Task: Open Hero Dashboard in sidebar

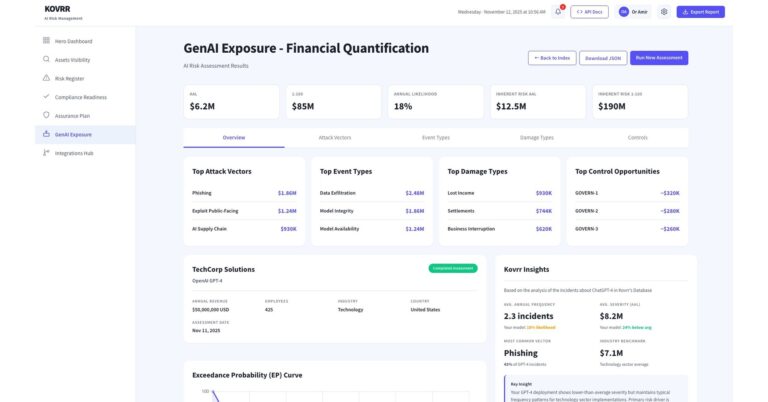Action: [x=85, y=41]
